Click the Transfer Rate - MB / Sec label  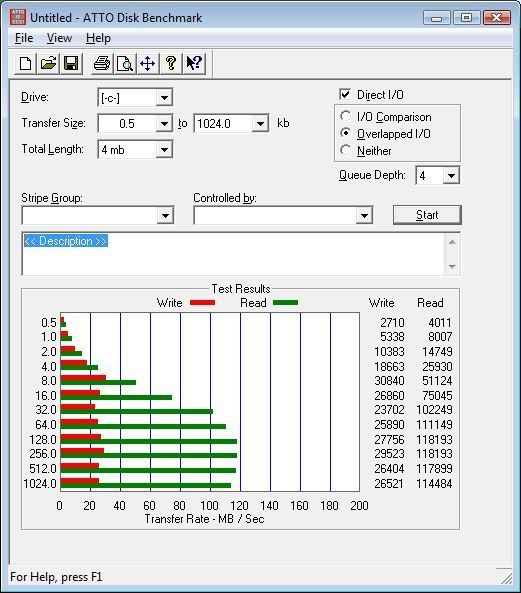point(204,518)
